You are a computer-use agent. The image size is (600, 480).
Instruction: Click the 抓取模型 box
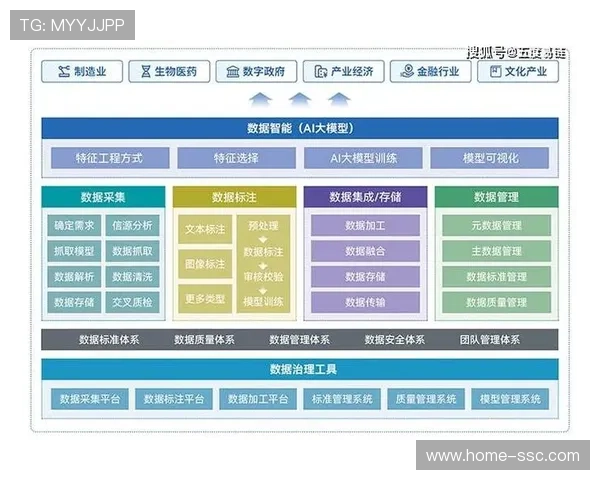(74, 251)
